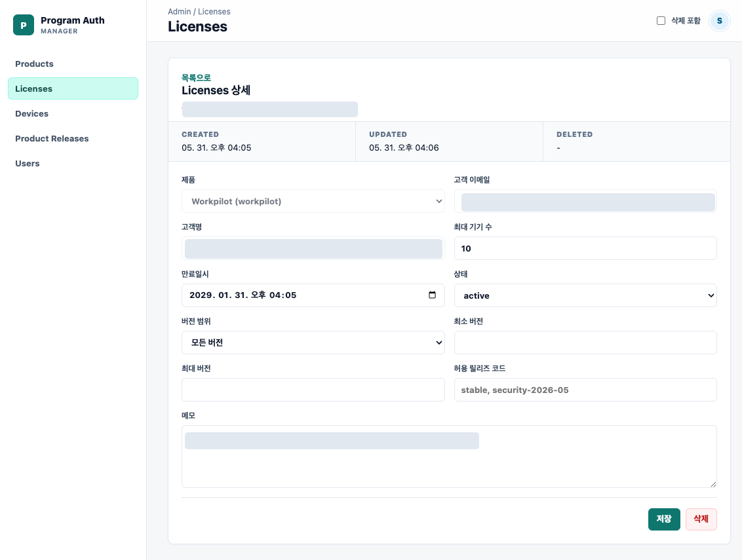Click the 저장 save button
The width and height of the screenshot is (742, 560).
pos(664,519)
